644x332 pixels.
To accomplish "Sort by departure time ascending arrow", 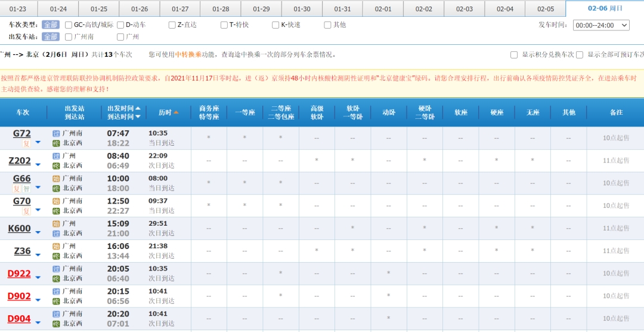I will tap(138, 109).
